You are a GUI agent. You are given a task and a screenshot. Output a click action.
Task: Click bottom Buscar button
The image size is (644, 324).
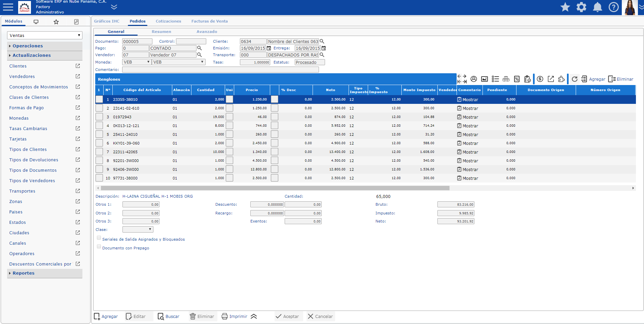point(169,316)
